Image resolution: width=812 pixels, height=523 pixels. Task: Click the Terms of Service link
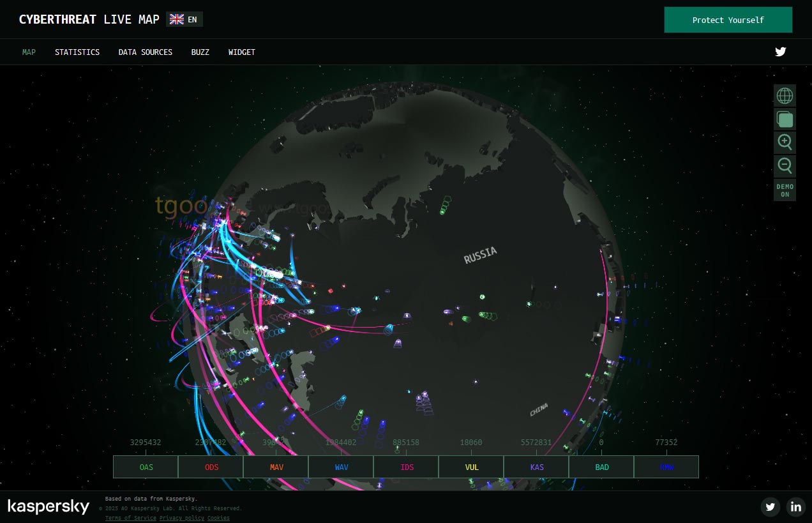click(131, 518)
